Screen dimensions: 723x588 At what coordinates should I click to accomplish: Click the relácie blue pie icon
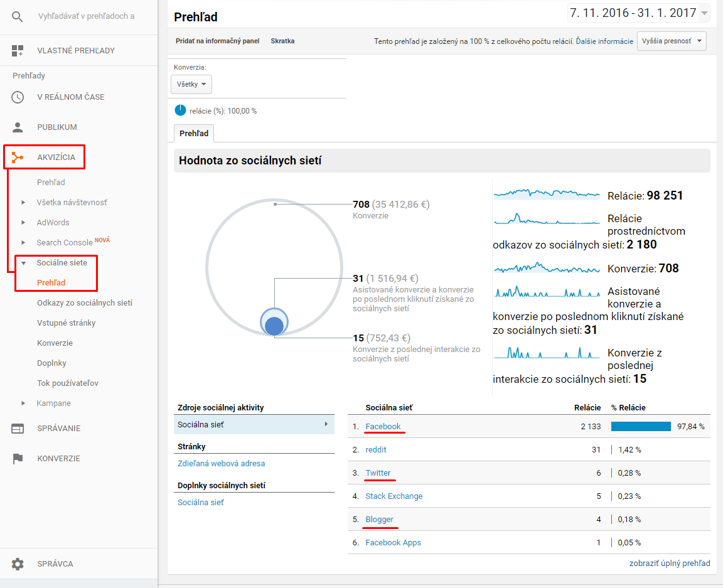(180, 110)
